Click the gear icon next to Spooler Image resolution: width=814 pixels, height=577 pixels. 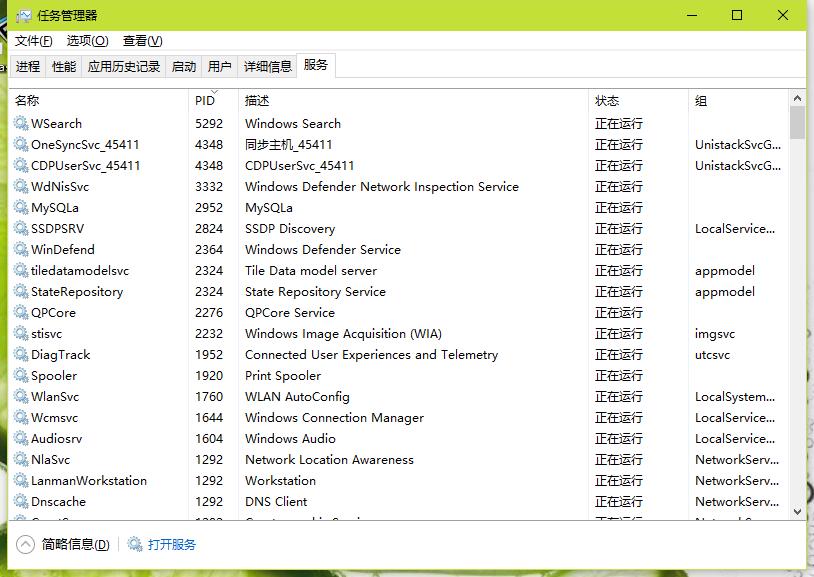click(x=21, y=375)
